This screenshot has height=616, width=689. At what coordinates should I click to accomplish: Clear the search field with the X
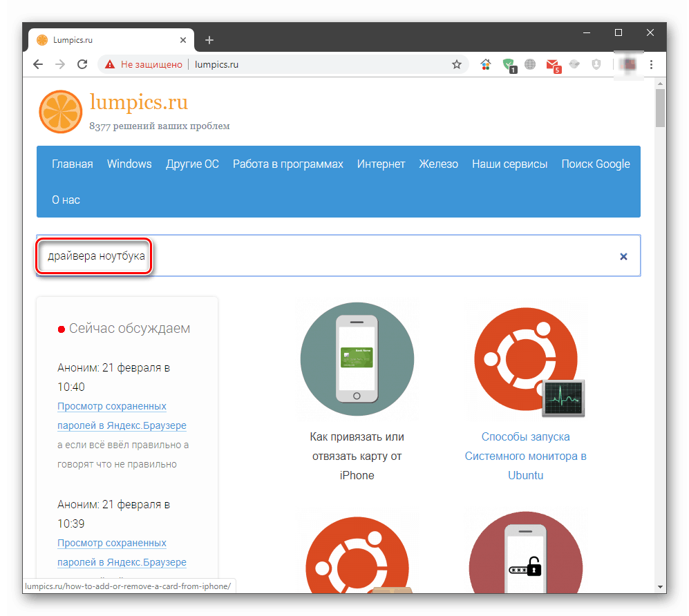tap(623, 256)
